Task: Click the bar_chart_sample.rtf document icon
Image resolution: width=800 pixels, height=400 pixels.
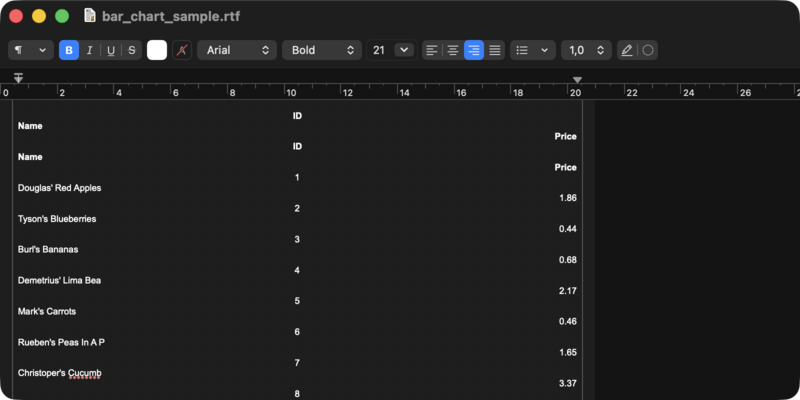Action: coord(90,16)
